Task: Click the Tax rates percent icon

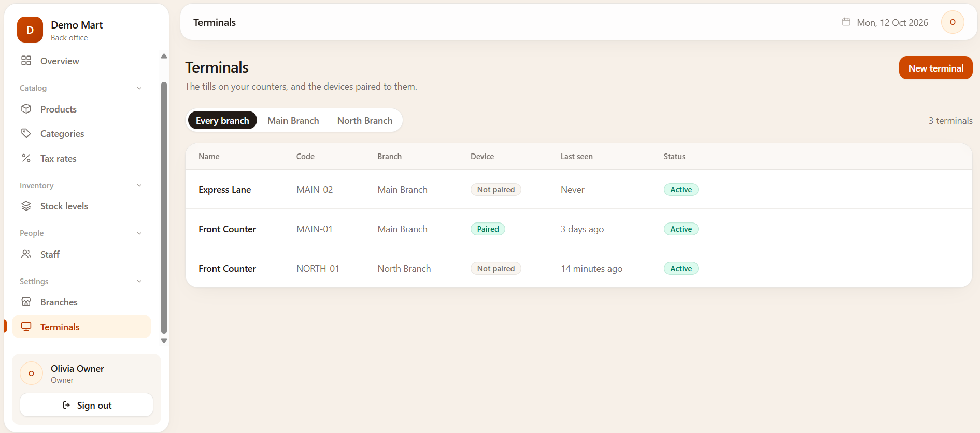Action: coord(26,158)
